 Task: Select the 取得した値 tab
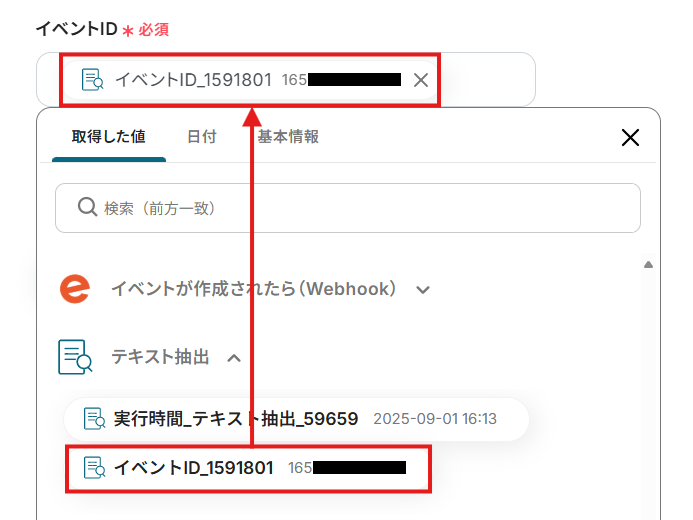[109, 137]
